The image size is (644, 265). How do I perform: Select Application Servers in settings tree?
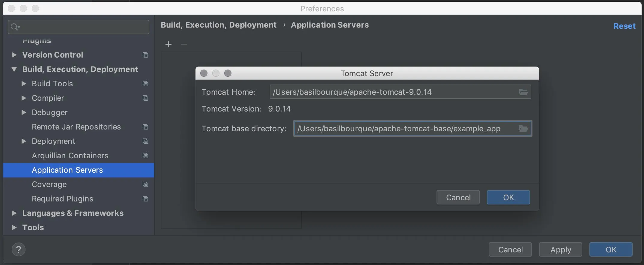[x=79, y=170]
